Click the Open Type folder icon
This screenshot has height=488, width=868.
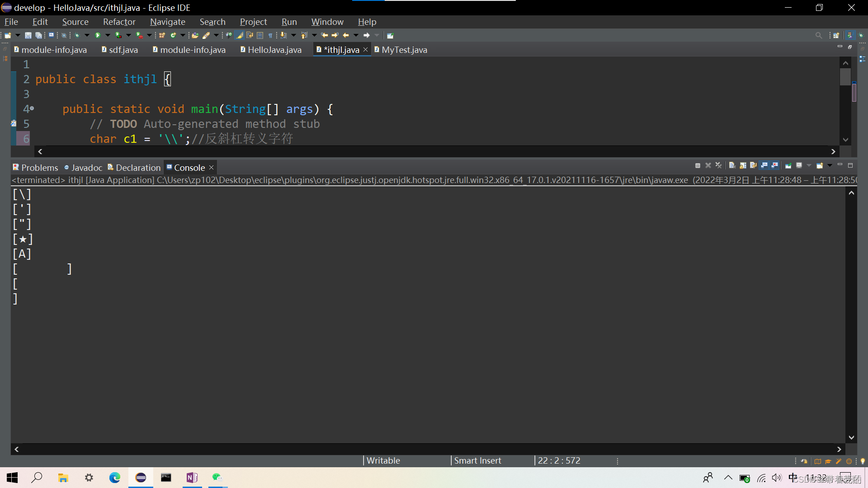pyautogui.click(x=195, y=35)
